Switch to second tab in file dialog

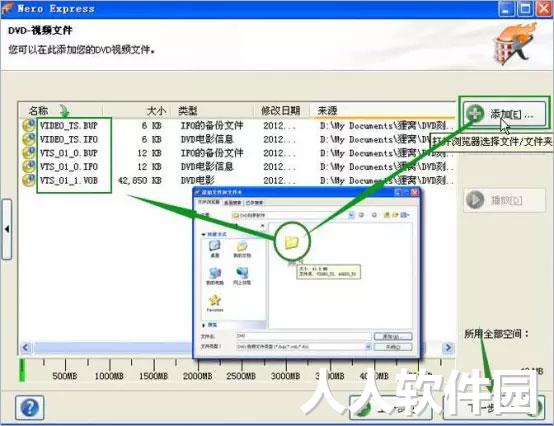232,202
